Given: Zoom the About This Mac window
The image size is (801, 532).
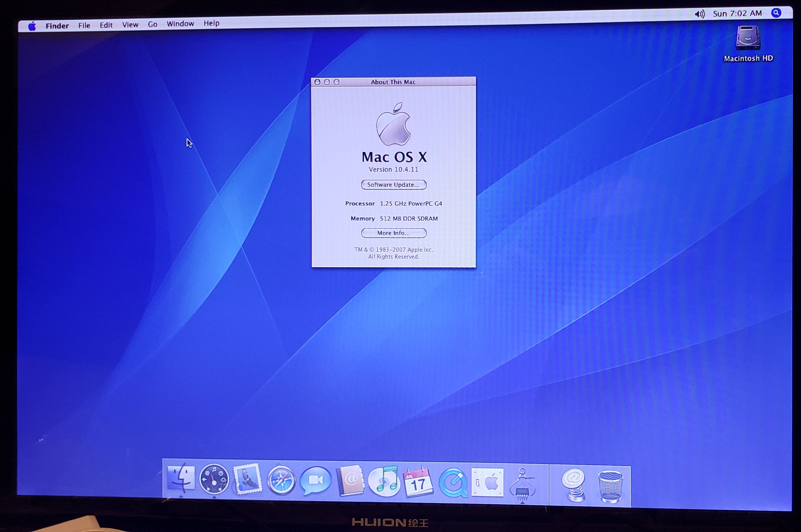Looking at the screenshot, I should click(x=337, y=82).
